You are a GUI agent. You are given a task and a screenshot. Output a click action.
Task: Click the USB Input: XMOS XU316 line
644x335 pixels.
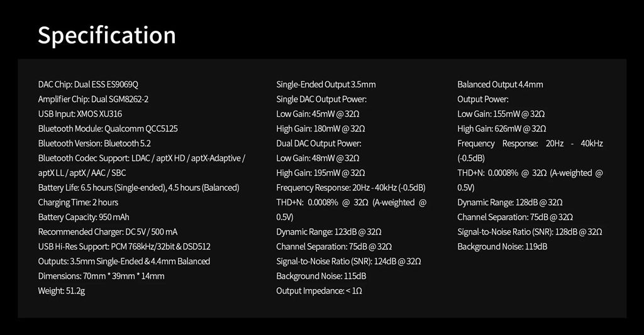pyautogui.click(x=80, y=114)
